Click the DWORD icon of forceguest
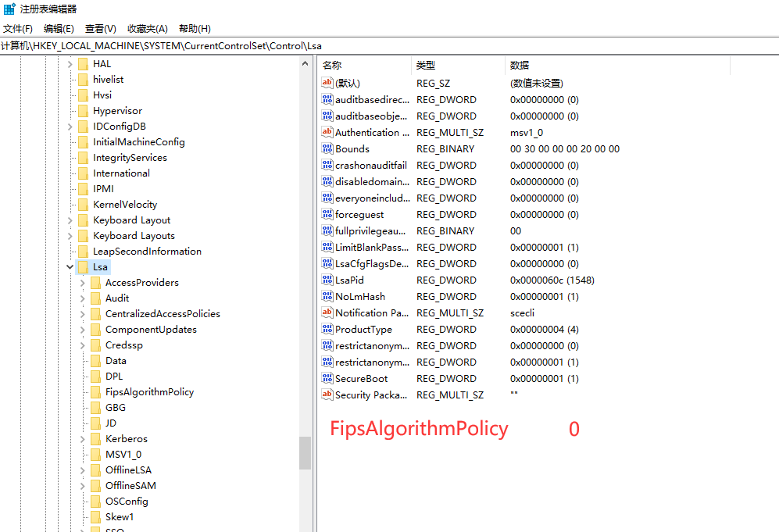 pyautogui.click(x=327, y=214)
